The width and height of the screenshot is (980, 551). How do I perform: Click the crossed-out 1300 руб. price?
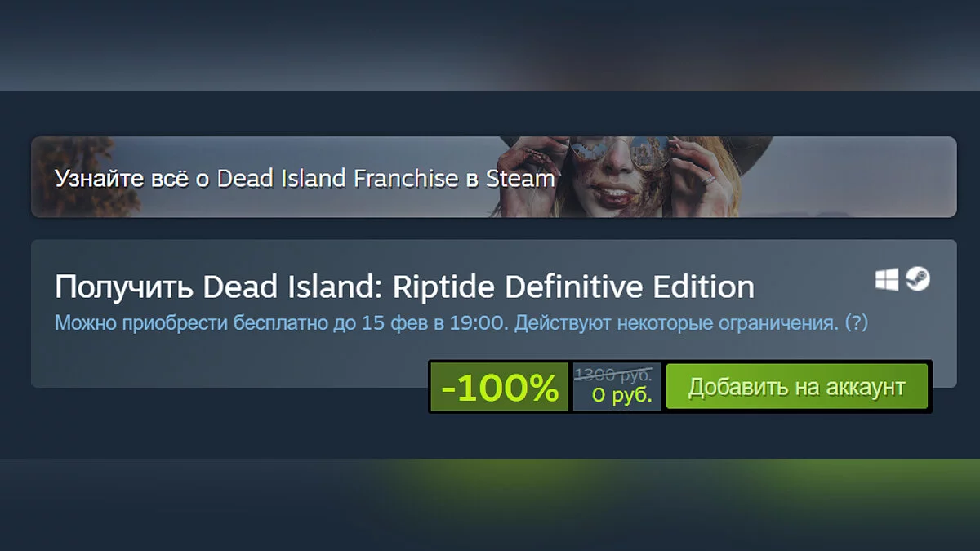613,375
